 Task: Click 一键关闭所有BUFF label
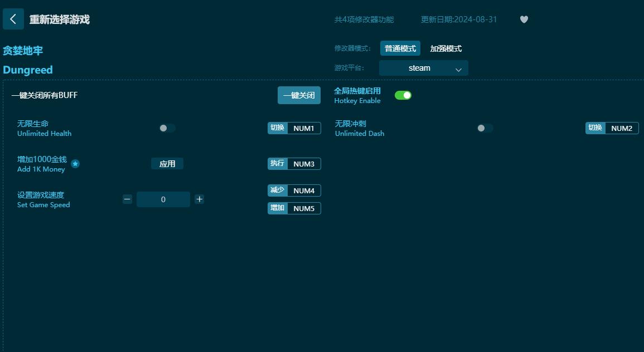click(x=45, y=95)
